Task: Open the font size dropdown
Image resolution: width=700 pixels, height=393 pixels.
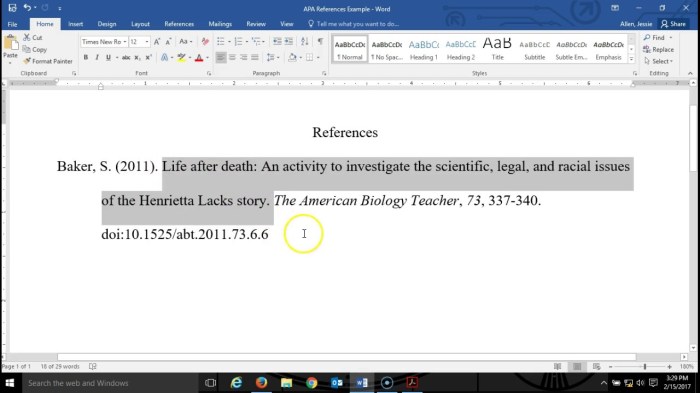Action: [x=147, y=42]
